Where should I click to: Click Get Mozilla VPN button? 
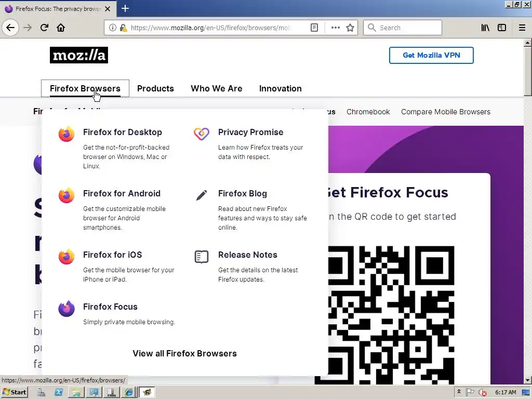[431, 55]
